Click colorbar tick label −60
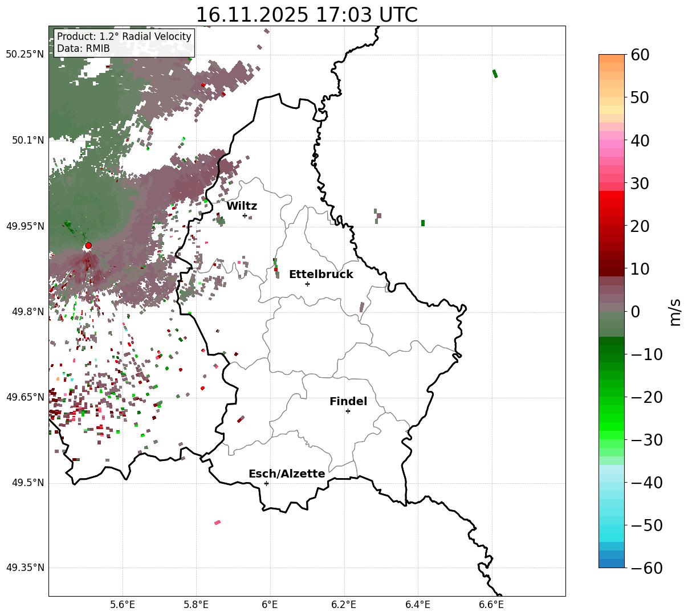The width and height of the screenshot is (688, 616). 646,568
